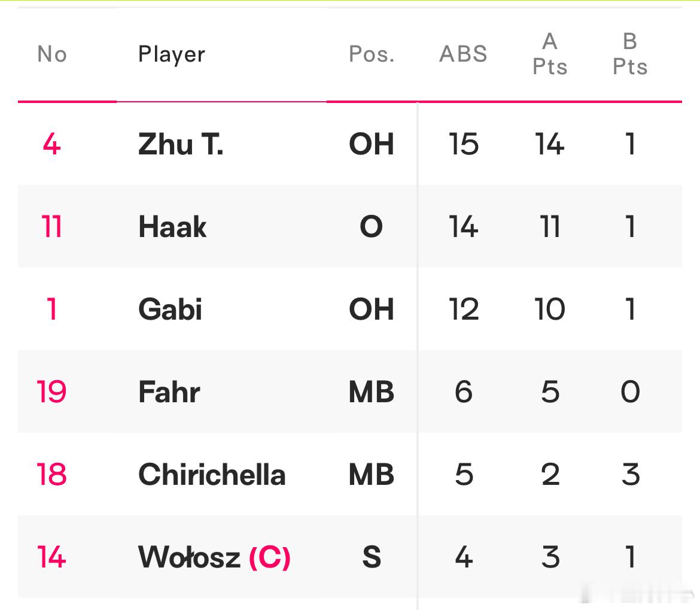This screenshot has width=700, height=610.
Task: Open player Fahr profile
Action: [x=169, y=392]
